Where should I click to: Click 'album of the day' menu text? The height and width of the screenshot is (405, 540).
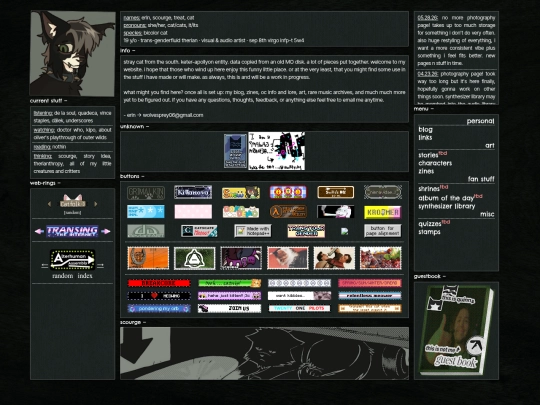pos(446,198)
